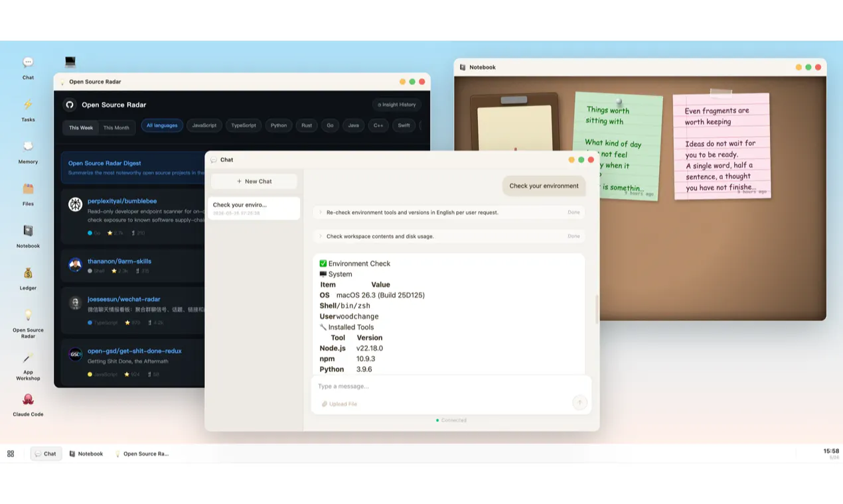Select the Python language filter
This screenshot has width=843, height=504.
(x=279, y=125)
